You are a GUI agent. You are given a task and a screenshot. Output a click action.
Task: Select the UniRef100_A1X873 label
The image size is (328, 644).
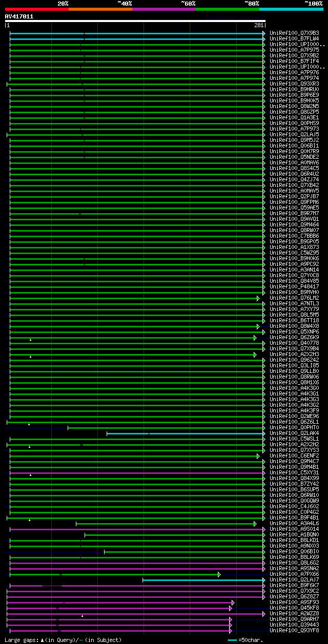[x=294, y=247]
